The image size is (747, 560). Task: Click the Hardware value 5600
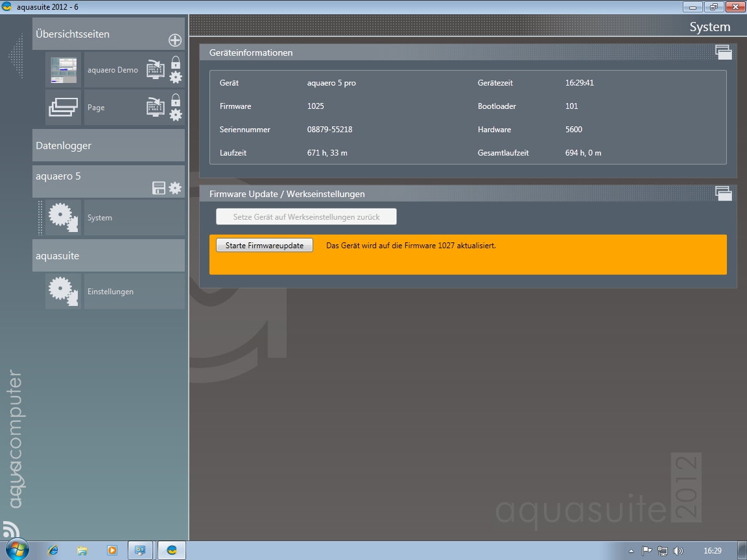pos(574,130)
